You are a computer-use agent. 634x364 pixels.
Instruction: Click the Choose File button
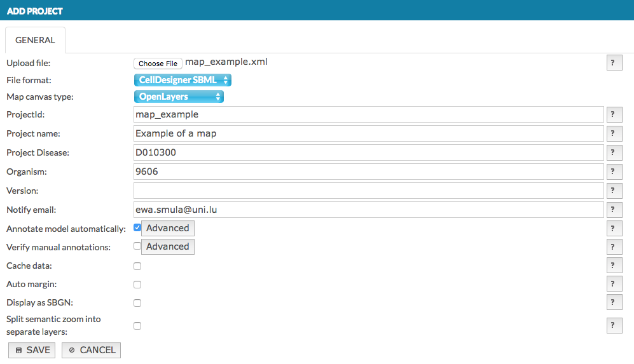pyautogui.click(x=158, y=64)
